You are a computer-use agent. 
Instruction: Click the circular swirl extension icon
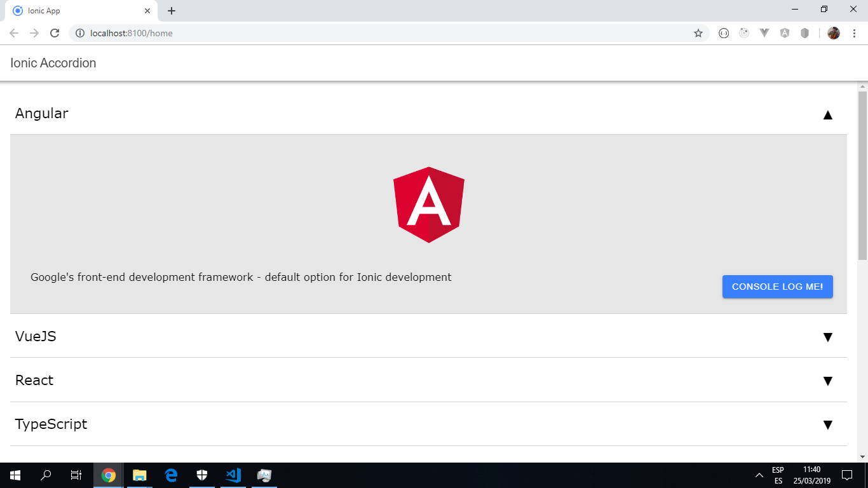744,33
